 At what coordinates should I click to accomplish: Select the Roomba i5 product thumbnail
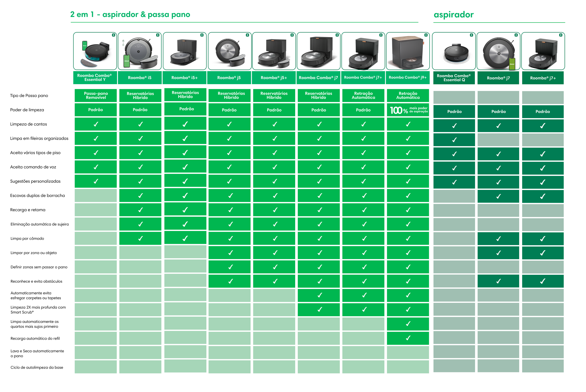(139, 51)
